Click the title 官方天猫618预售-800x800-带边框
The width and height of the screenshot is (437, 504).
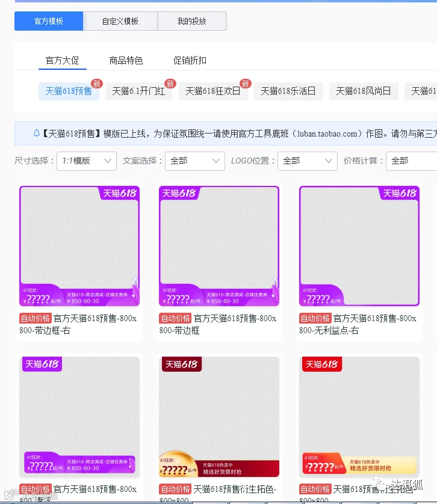point(218,324)
